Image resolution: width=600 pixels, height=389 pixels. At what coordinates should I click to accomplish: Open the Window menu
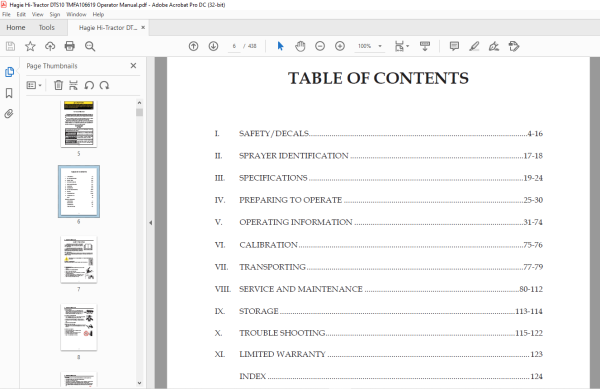click(x=76, y=15)
